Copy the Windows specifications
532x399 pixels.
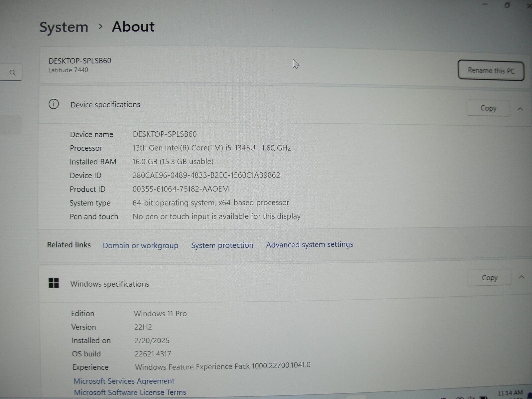(489, 278)
